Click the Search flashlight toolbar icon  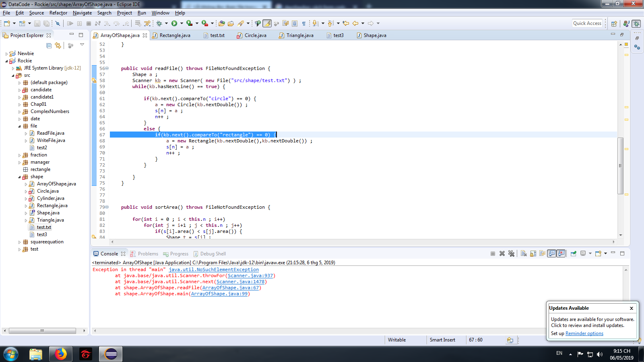pyautogui.click(x=241, y=23)
